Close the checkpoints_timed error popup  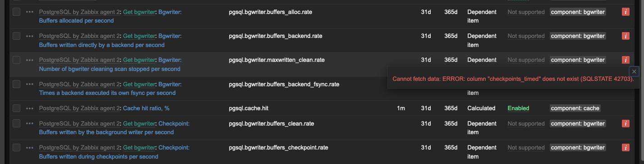click(634, 71)
